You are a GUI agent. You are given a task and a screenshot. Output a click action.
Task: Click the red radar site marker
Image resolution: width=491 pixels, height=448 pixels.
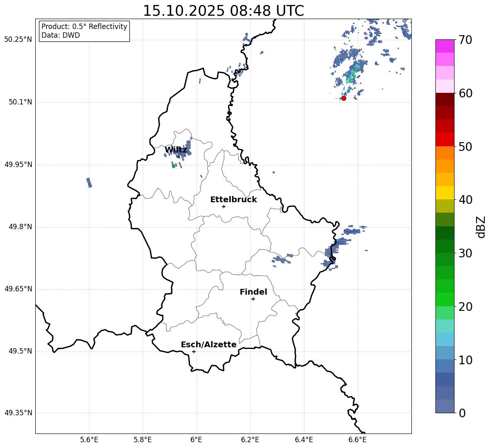point(344,98)
